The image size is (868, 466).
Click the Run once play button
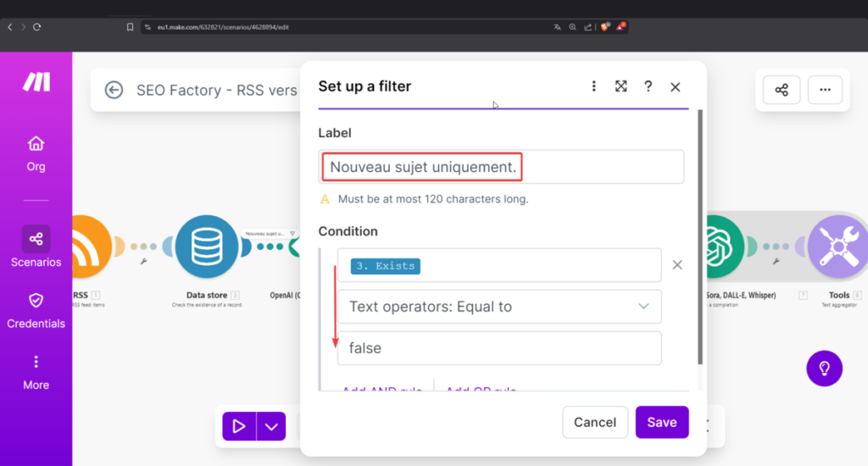pos(238,426)
